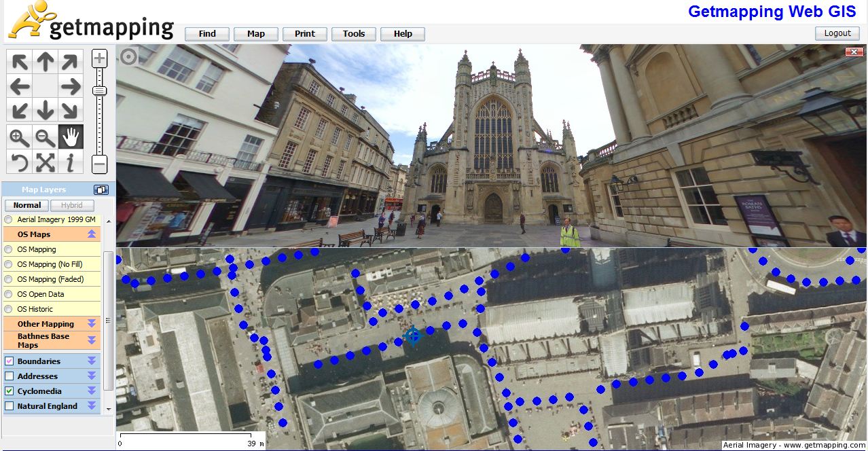
Task: Select the zoom in magnifier tool
Action: coord(20,138)
